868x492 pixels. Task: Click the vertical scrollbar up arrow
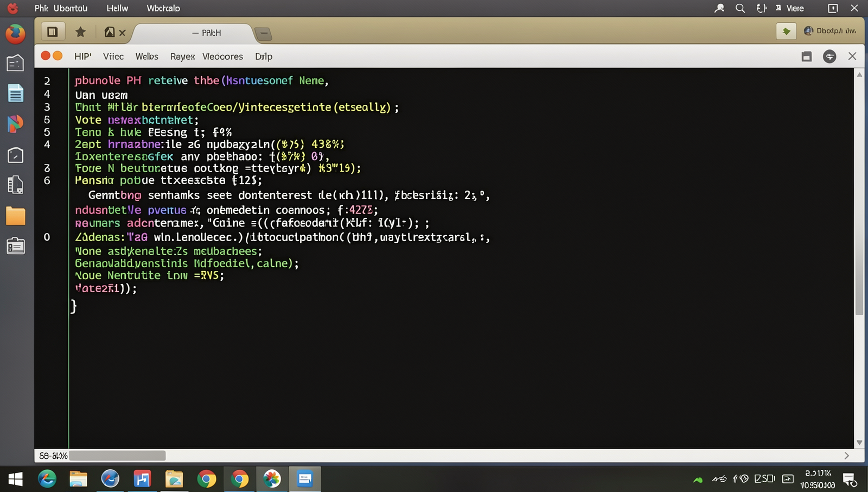pyautogui.click(x=859, y=75)
